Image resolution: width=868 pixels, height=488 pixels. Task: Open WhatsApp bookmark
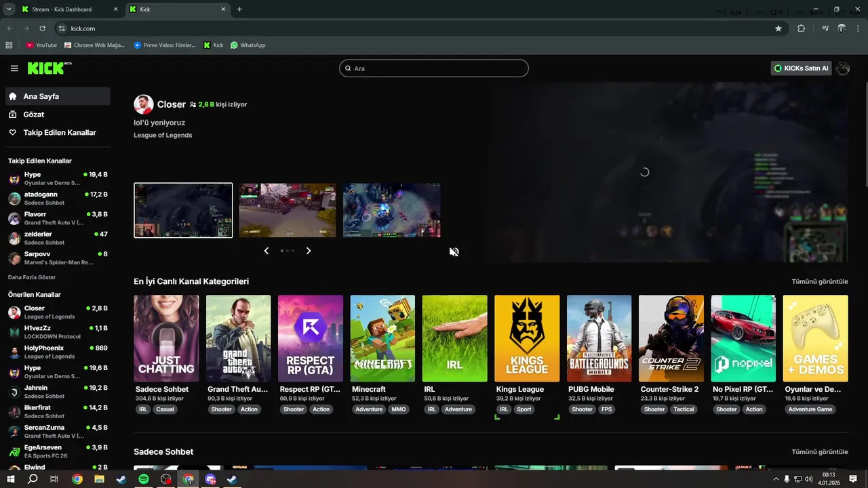[x=248, y=45]
